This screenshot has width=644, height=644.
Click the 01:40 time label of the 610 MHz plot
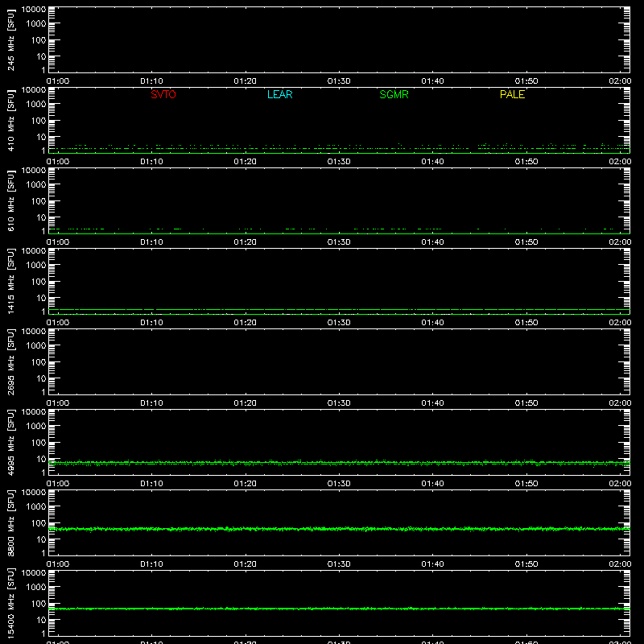432,242
